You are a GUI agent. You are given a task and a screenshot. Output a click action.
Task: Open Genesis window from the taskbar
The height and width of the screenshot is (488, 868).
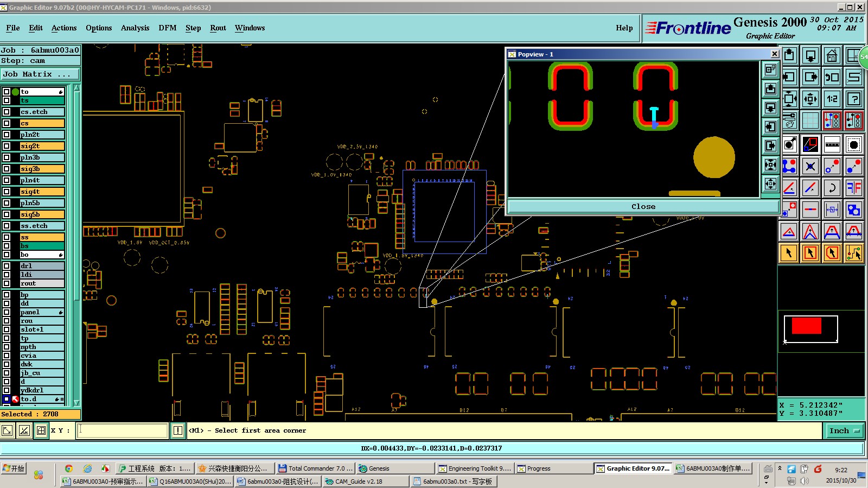(395, 468)
